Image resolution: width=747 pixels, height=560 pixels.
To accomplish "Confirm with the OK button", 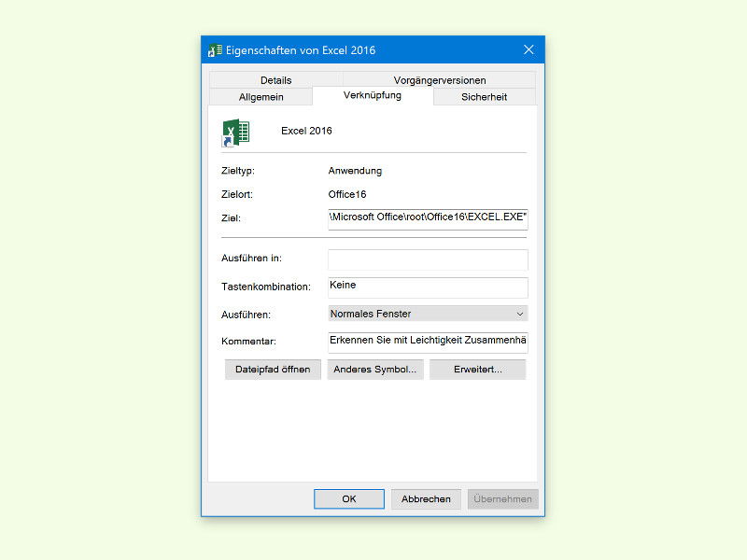I will point(349,499).
